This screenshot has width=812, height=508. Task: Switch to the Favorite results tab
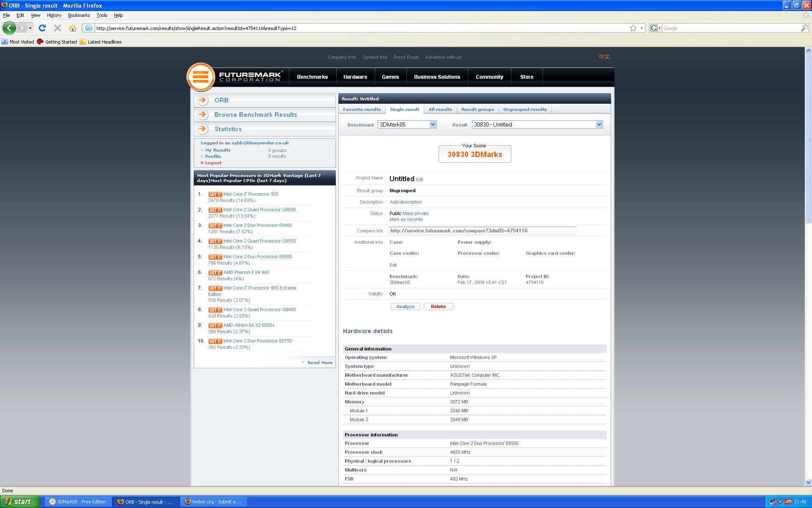pyautogui.click(x=362, y=109)
